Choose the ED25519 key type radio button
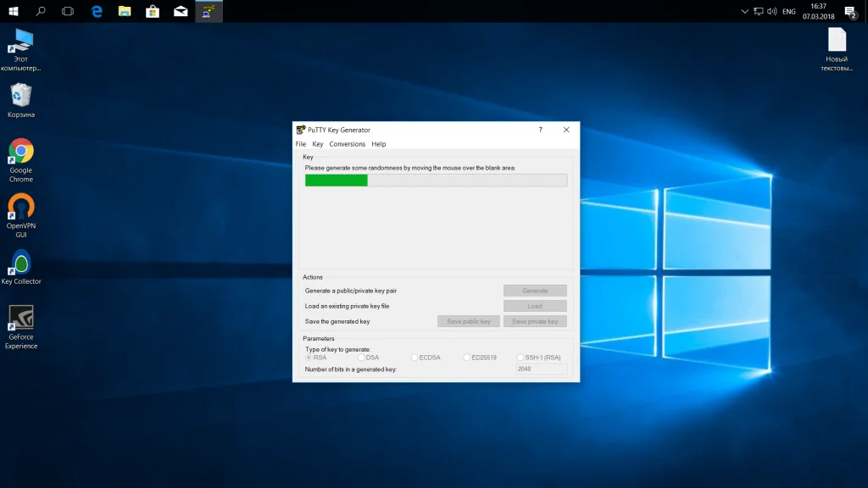Image resolution: width=868 pixels, height=488 pixels. [x=467, y=358]
